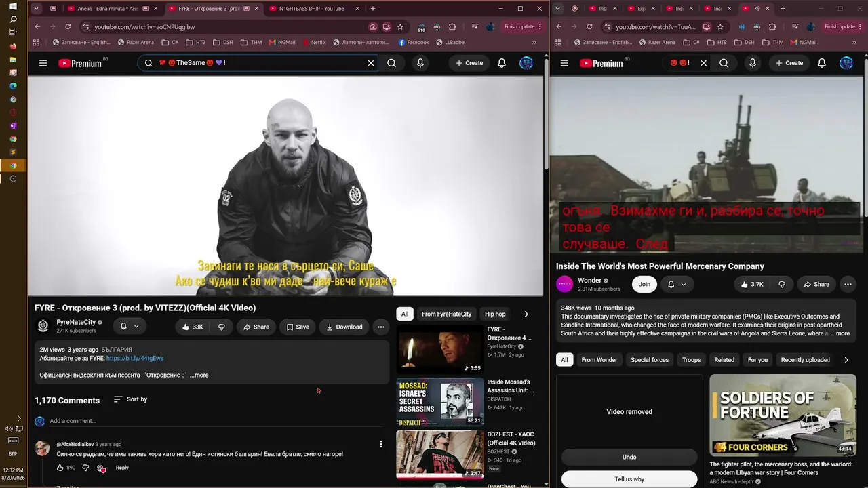Screen dimensions: 868x488
Task: Select the Recently uploaded chip in right window
Action: 806,360
